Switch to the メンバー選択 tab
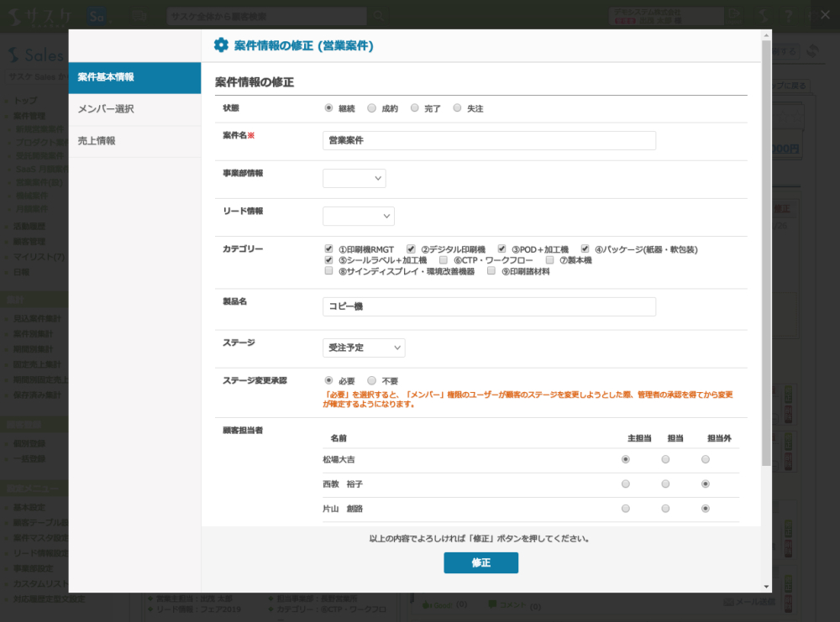Screen dimensions: 840x622 tap(134, 109)
